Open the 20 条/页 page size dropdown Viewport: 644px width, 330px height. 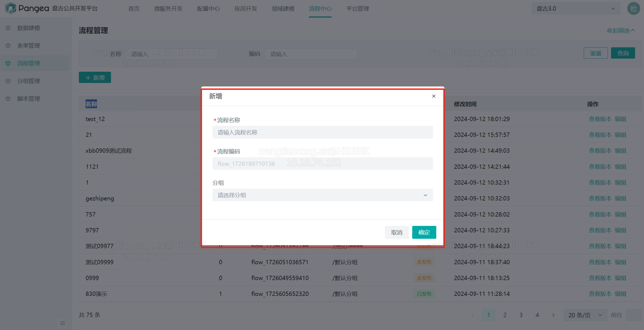pyautogui.click(x=585, y=315)
